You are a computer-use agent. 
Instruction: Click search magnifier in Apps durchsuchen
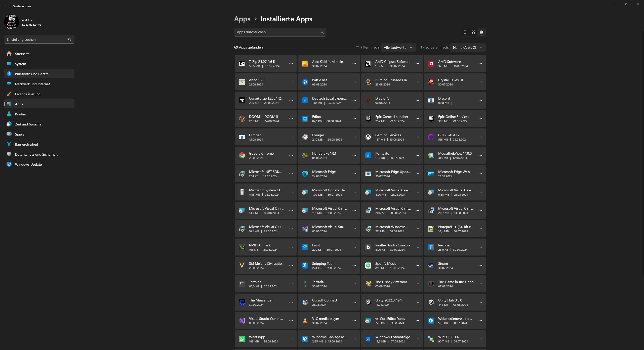pyautogui.click(x=322, y=32)
